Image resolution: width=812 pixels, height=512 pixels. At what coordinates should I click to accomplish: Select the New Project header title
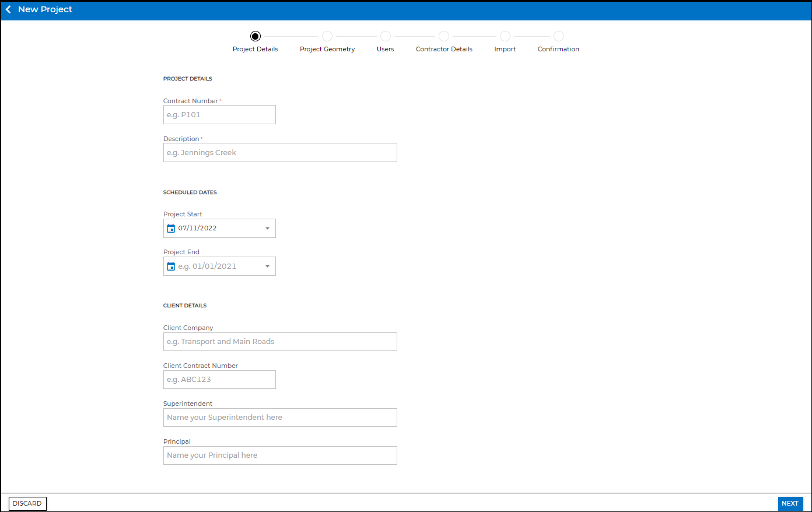(45, 9)
